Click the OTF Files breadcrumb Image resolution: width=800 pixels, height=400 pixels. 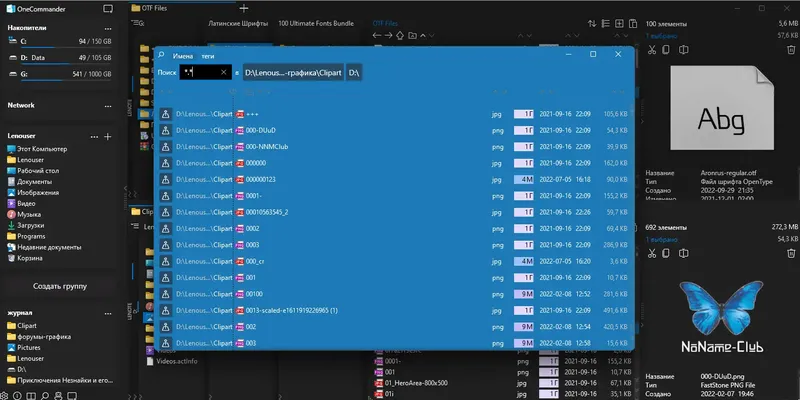385,23
